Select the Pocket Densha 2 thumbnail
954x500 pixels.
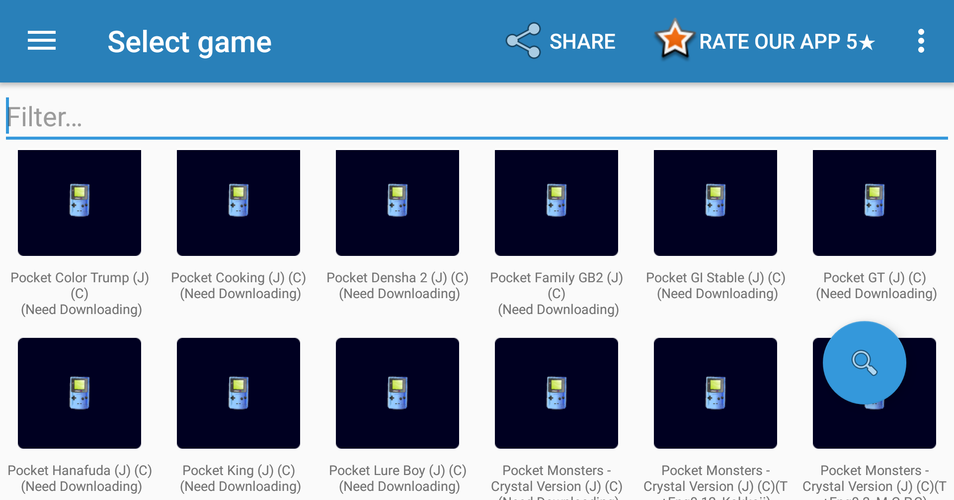(397, 203)
